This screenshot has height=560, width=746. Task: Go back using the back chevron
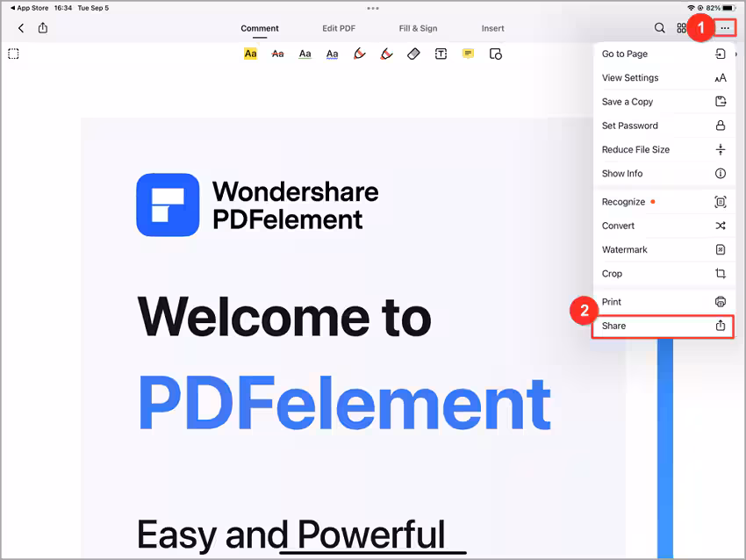click(21, 28)
